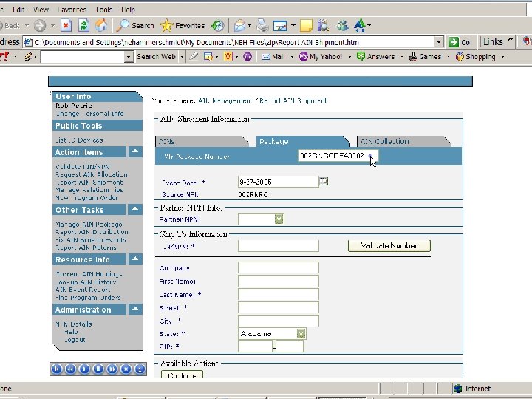Click the first ZIP code field
This screenshot has width=532, height=399.
255,347
